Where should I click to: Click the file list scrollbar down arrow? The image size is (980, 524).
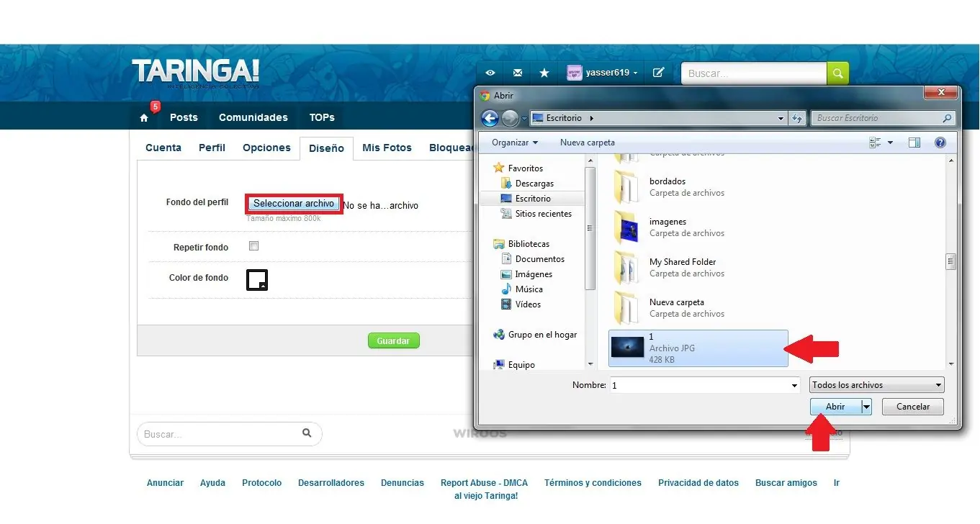pos(951,364)
